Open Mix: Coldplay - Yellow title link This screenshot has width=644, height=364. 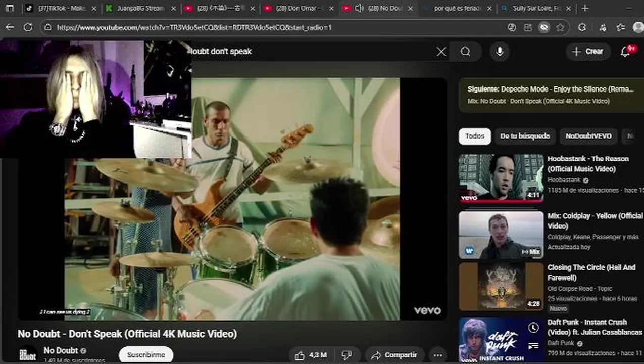click(595, 220)
